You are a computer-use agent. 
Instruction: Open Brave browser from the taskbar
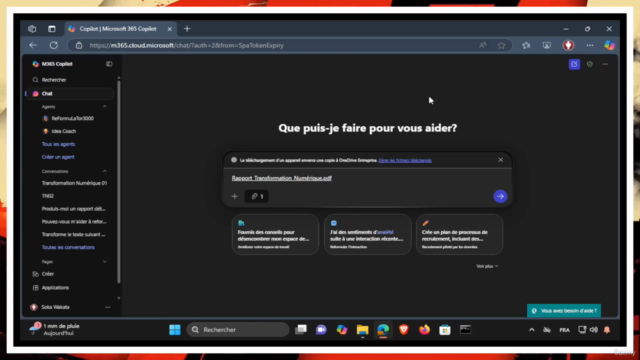click(404, 330)
